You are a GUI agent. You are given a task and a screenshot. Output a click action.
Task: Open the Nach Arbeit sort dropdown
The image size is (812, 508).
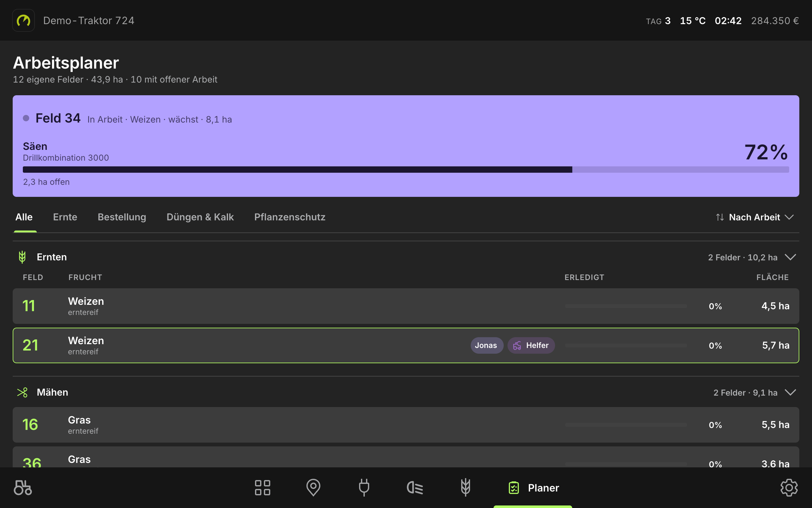coord(755,217)
